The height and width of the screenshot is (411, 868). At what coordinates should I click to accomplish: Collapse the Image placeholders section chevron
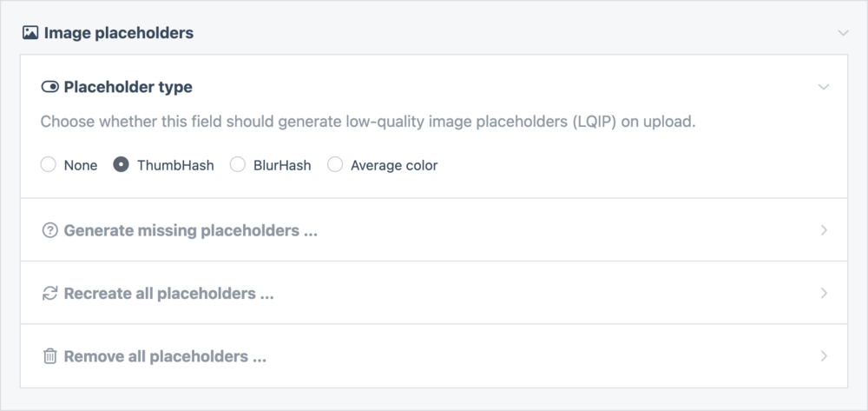(x=843, y=33)
